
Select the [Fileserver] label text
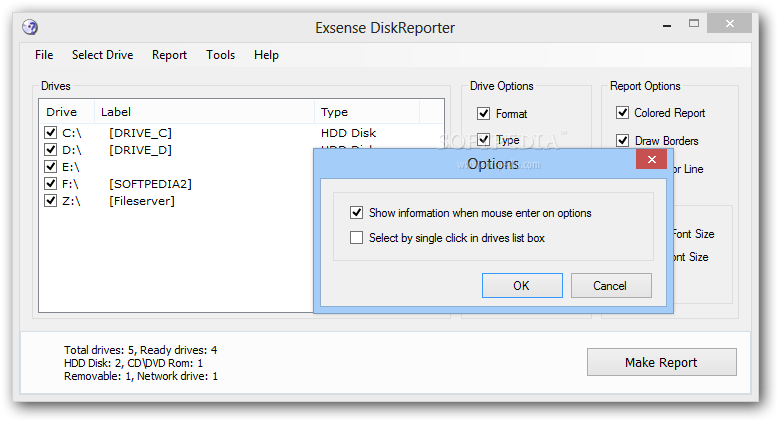[142, 201]
